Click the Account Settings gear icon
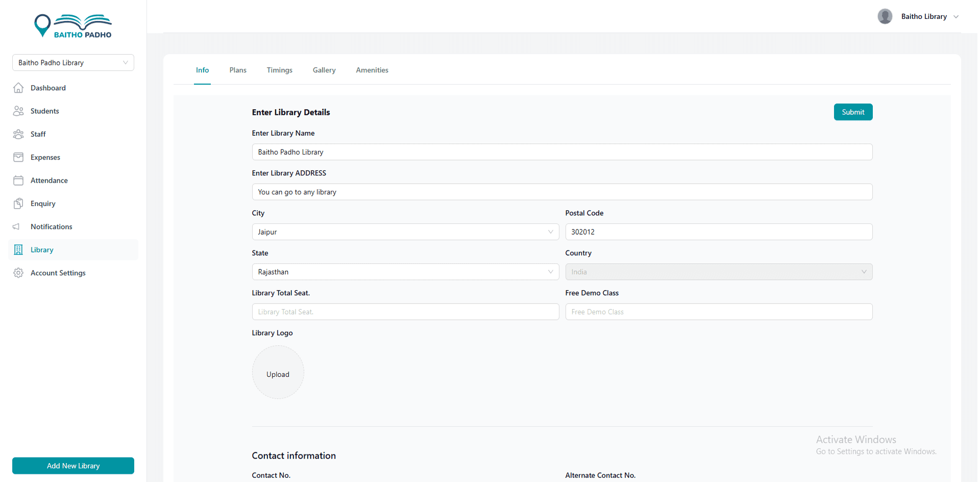Image resolution: width=980 pixels, height=482 pixels. tap(18, 273)
